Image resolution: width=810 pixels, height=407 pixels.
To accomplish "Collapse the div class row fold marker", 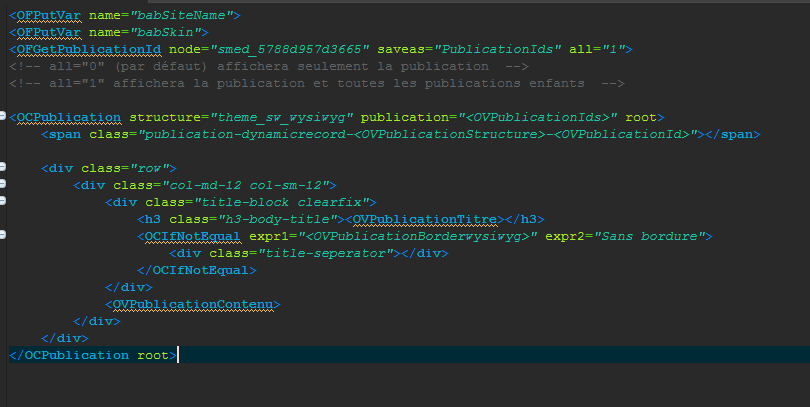I will (x=4, y=168).
